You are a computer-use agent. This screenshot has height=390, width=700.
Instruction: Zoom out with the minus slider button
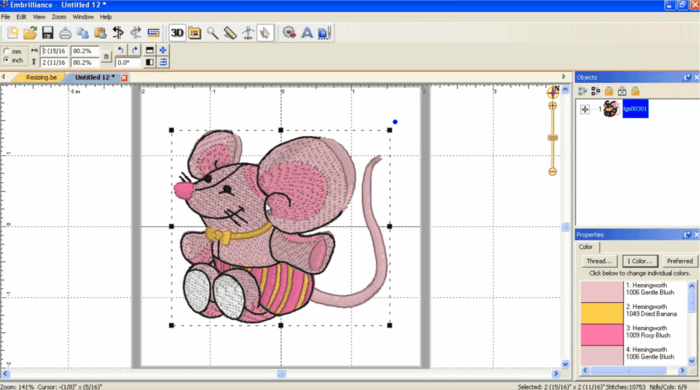click(x=553, y=171)
